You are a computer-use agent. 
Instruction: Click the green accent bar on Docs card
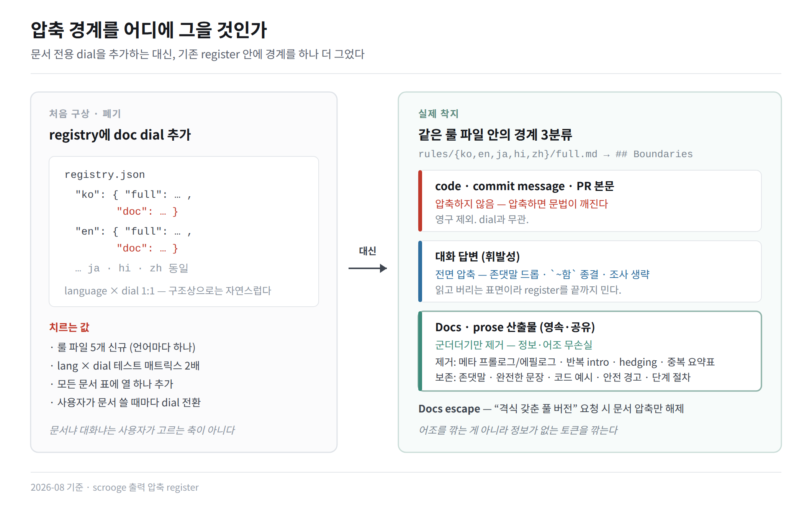click(x=420, y=351)
